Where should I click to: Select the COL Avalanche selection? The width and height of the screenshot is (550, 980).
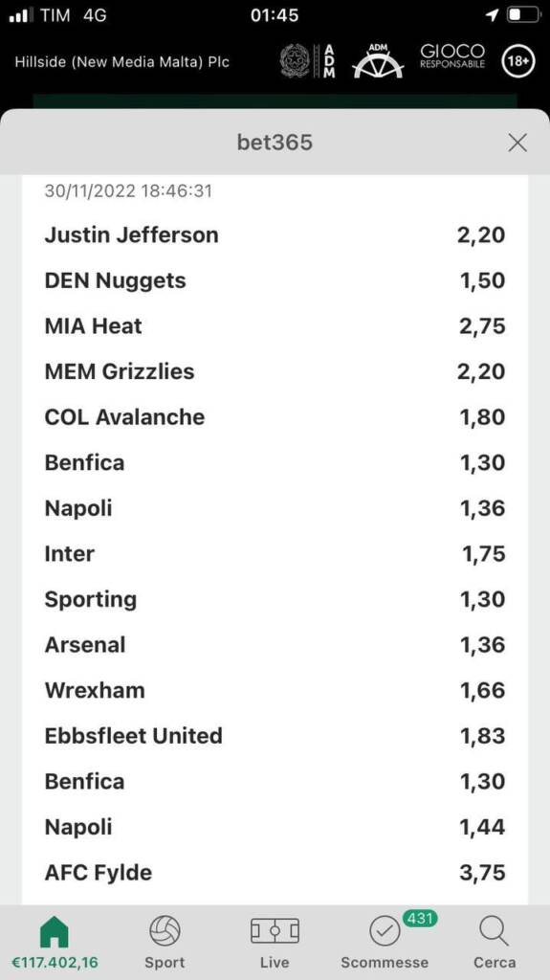[x=275, y=417]
